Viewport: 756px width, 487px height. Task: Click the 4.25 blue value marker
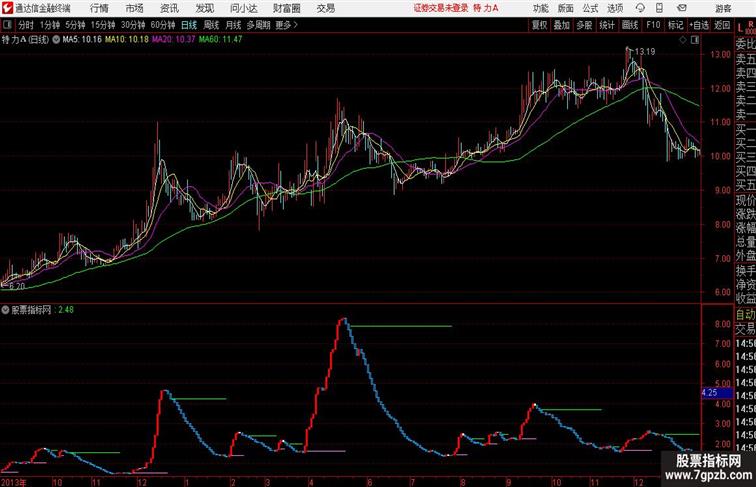(717, 392)
